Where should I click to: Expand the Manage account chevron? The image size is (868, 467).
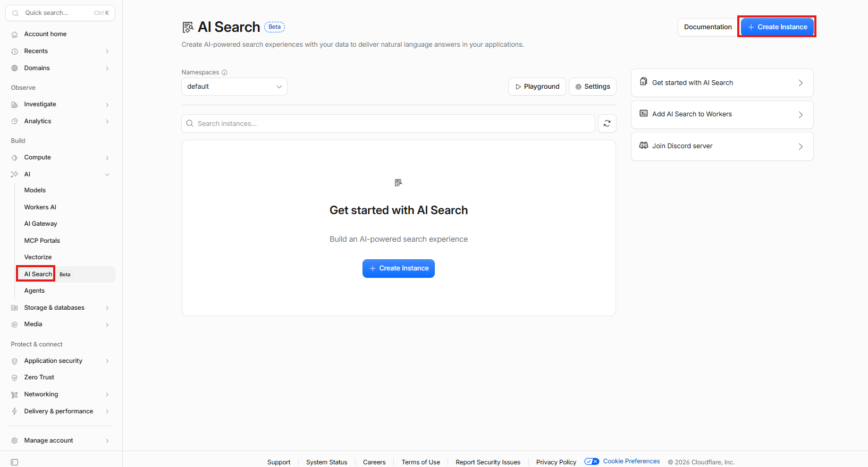[107, 441]
